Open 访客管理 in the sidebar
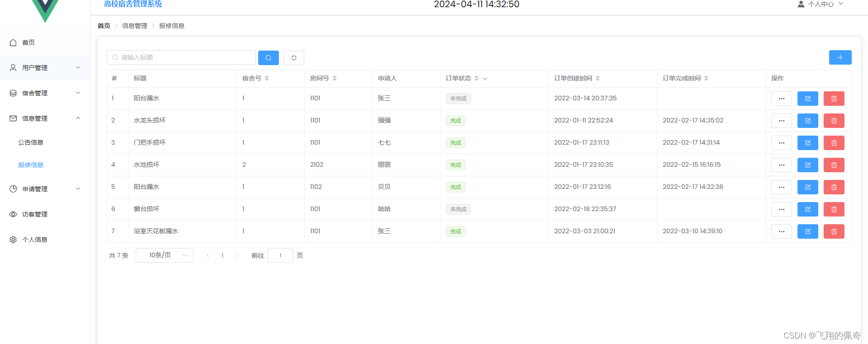Image resolution: width=868 pixels, height=344 pixels. click(x=45, y=214)
